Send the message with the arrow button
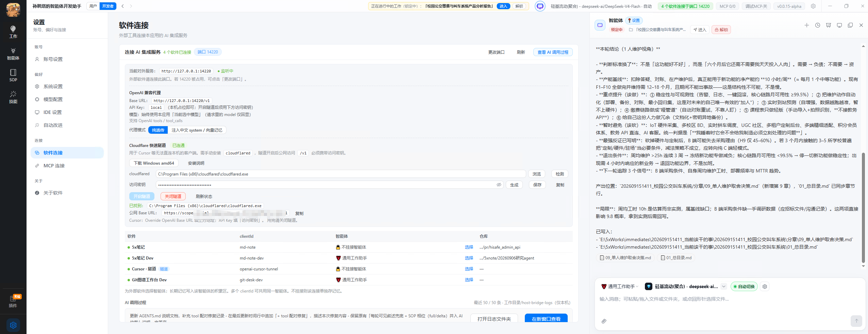This screenshot has height=334, width=868. click(856, 321)
